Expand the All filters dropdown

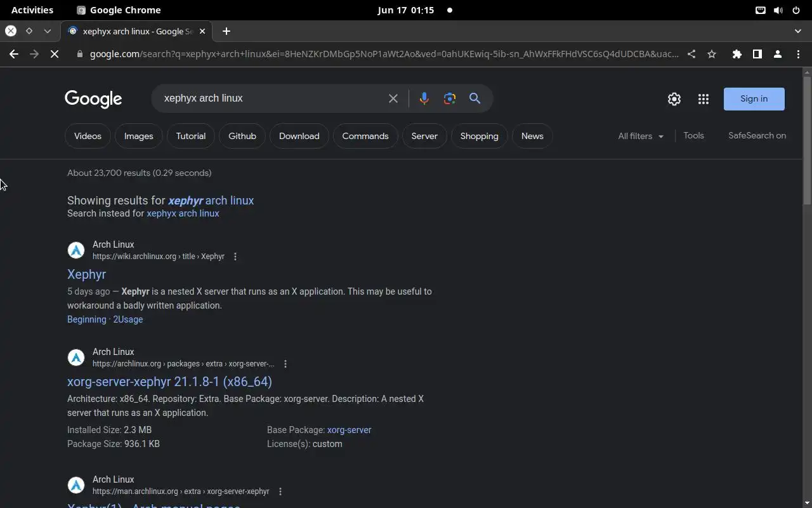(641, 136)
